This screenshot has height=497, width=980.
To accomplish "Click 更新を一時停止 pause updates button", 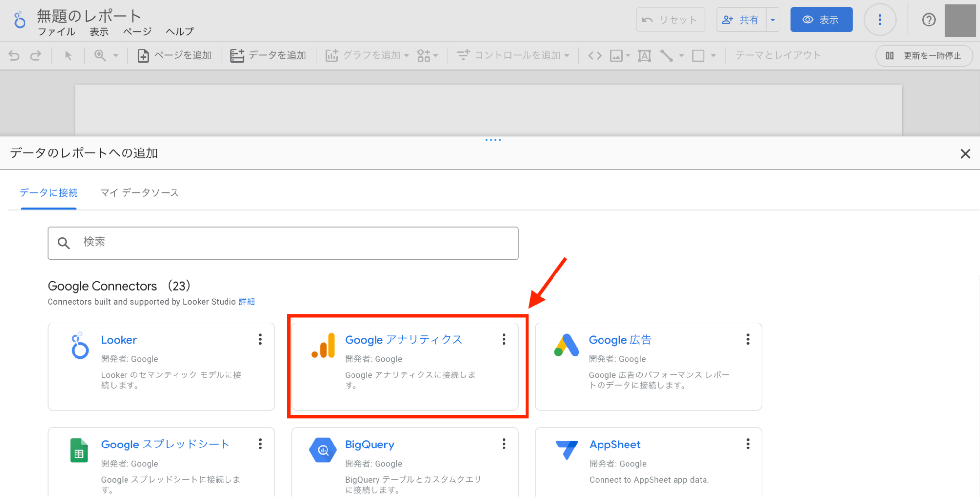I will point(924,56).
